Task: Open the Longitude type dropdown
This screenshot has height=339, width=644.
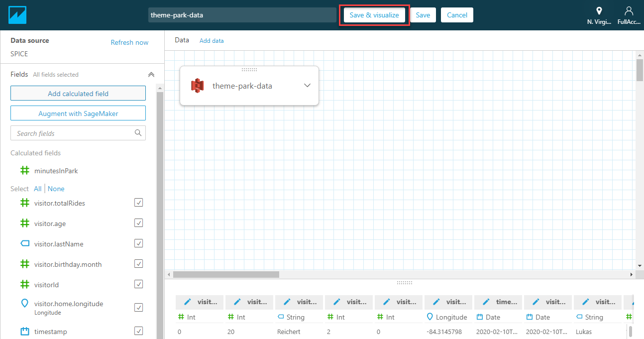Action: click(x=447, y=317)
